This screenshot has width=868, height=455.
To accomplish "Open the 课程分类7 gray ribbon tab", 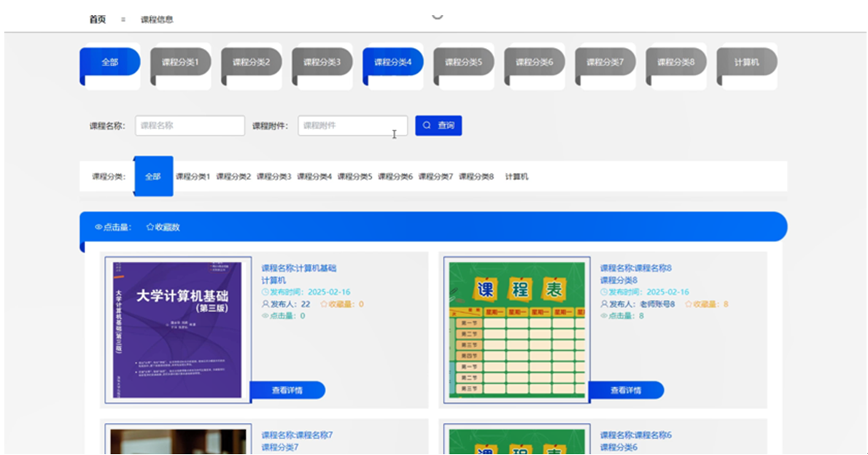I will [605, 63].
